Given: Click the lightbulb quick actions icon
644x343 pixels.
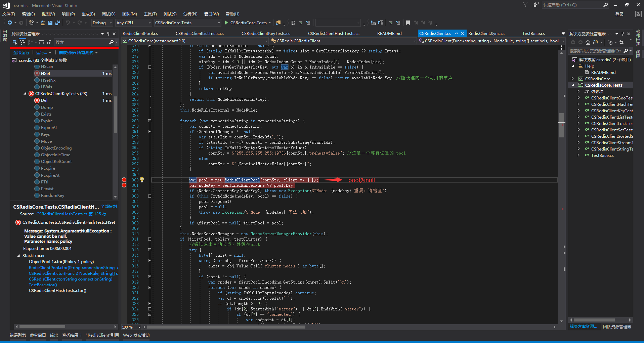Looking at the screenshot, I should point(142,180).
